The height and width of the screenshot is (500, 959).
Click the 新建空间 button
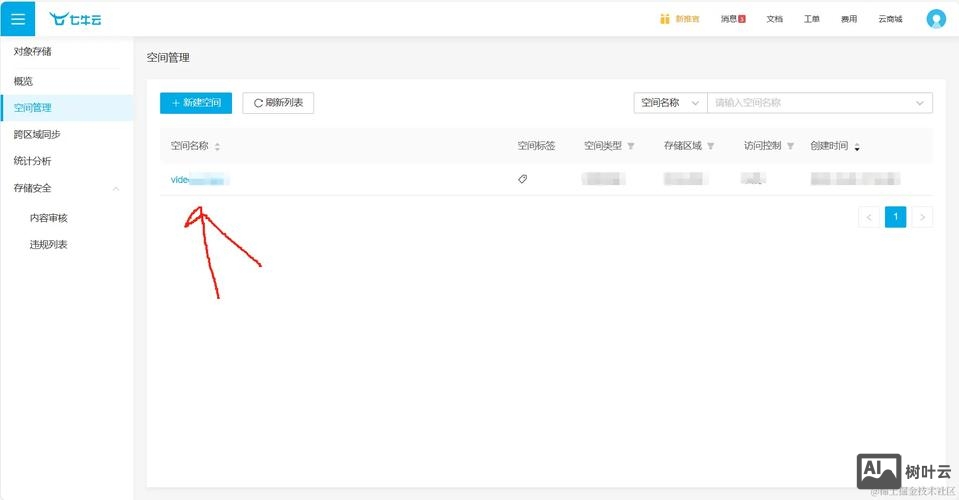(x=196, y=103)
